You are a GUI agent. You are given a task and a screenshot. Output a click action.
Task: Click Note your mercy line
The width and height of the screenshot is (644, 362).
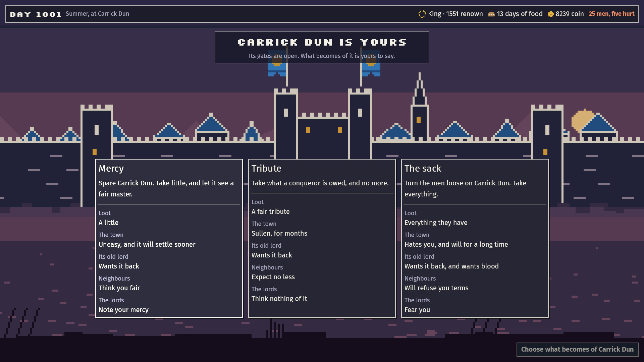[x=123, y=310]
